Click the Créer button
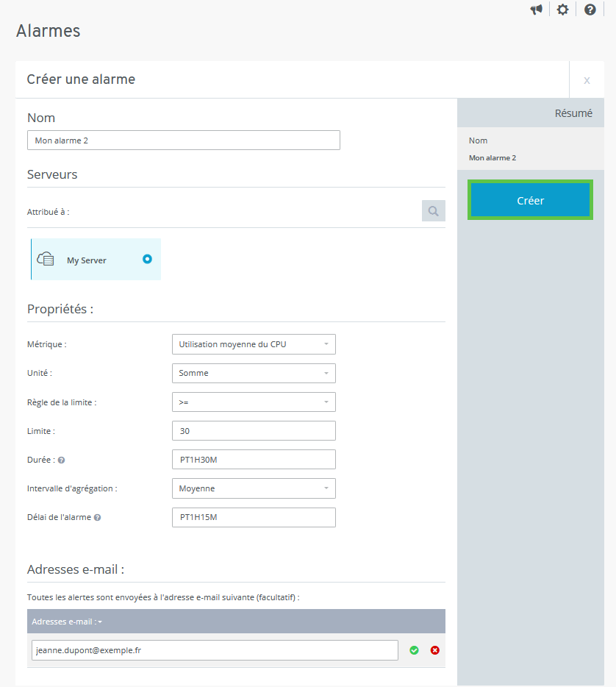 [x=530, y=200]
